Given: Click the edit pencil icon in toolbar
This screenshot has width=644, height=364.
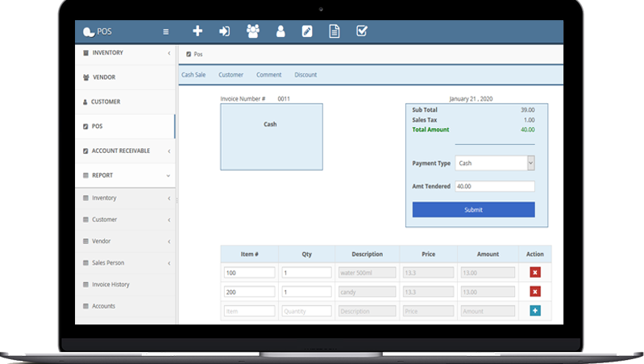Looking at the screenshot, I should (307, 31).
